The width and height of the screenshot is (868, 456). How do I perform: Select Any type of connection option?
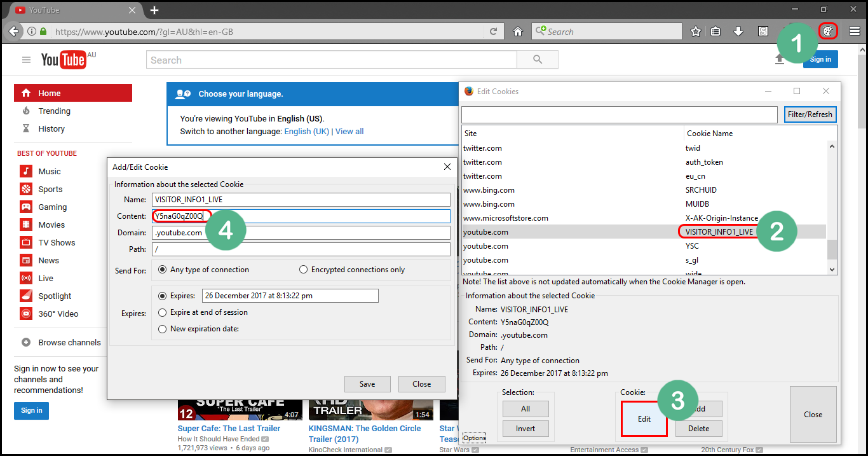click(x=203, y=270)
